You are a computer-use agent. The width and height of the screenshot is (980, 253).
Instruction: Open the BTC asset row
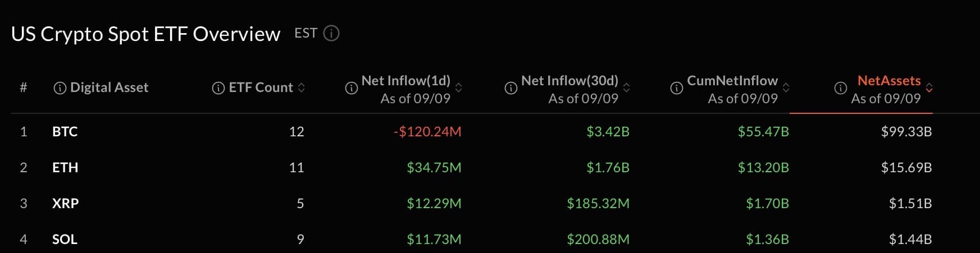click(x=472, y=132)
